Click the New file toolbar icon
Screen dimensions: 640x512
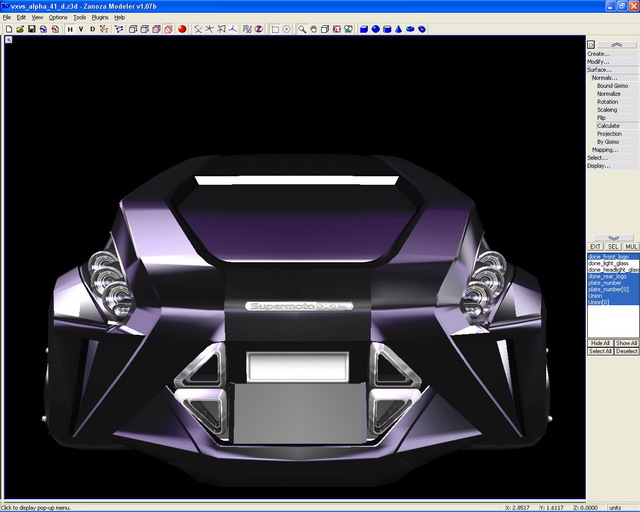(8, 29)
